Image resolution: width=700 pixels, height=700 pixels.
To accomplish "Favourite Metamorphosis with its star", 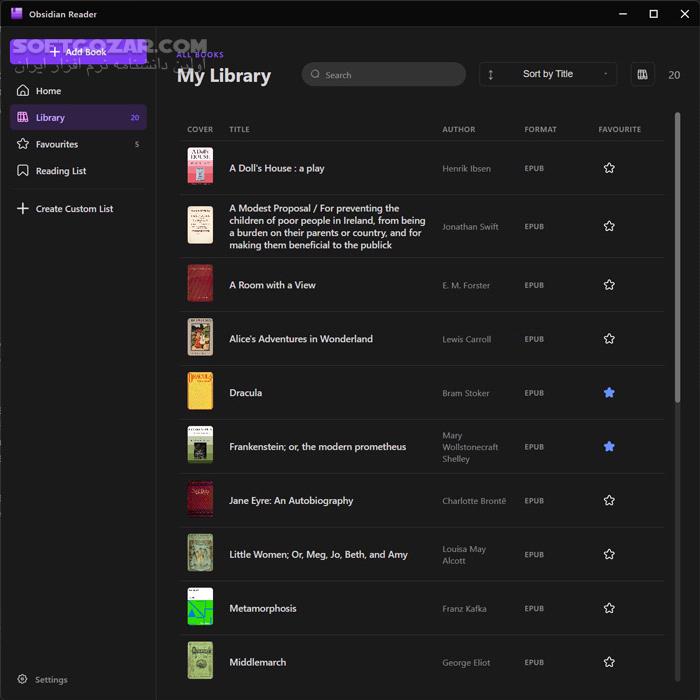I will click(609, 608).
